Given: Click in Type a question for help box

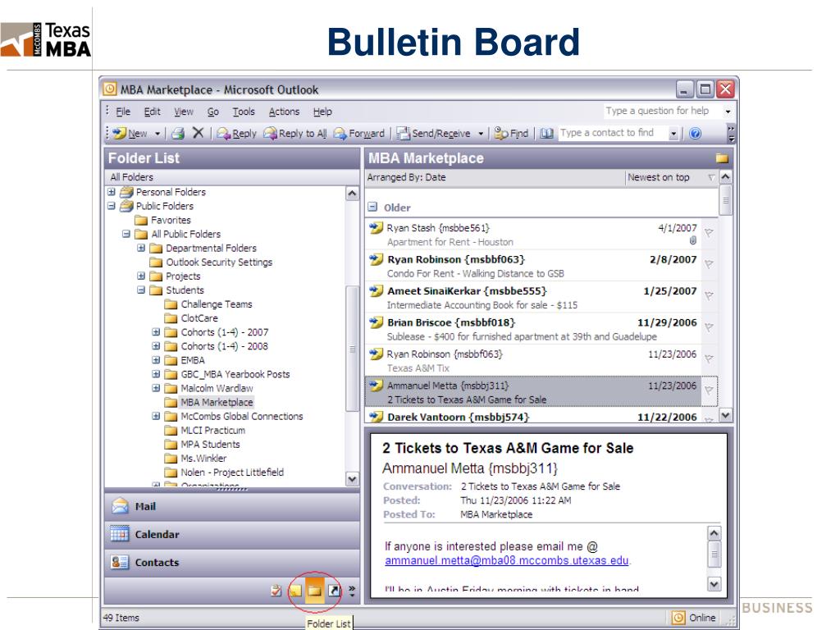Looking at the screenshot, I should pos(662,111).
